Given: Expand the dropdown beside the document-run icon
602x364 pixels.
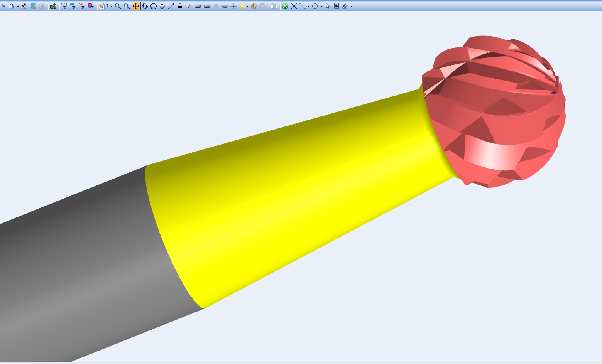Looking at the screenshot, I should pyautogui.click(x=18, y=7).
